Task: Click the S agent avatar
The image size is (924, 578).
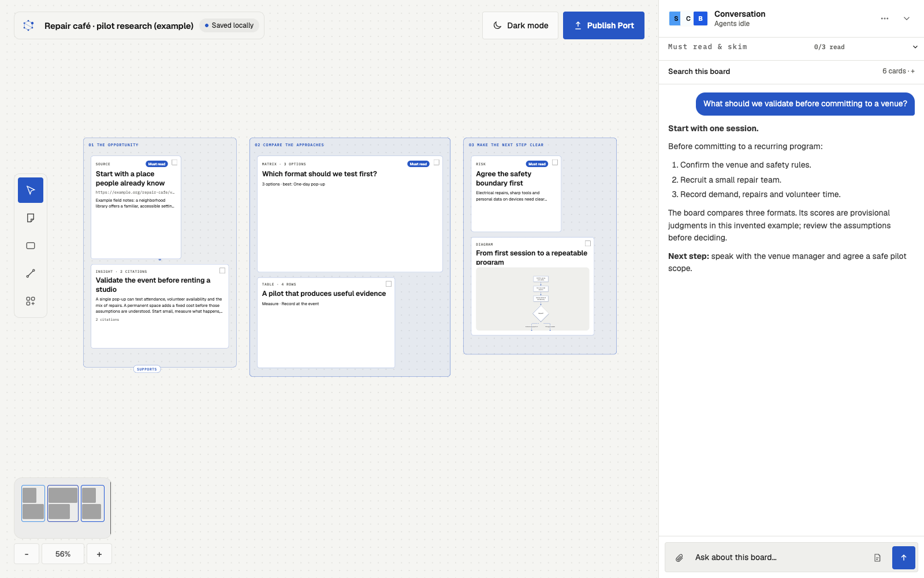Action: [x=675, y=18]
